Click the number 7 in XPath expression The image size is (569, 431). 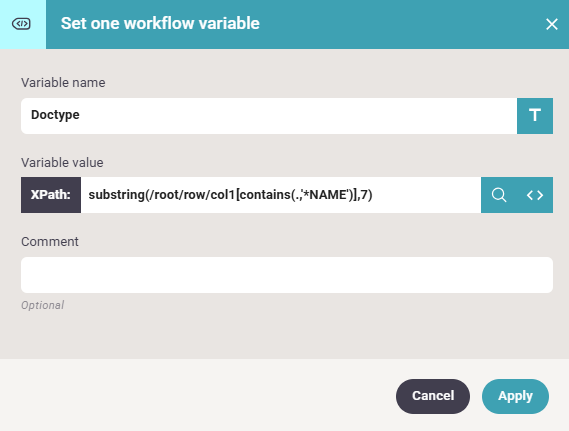coord(364,195)
